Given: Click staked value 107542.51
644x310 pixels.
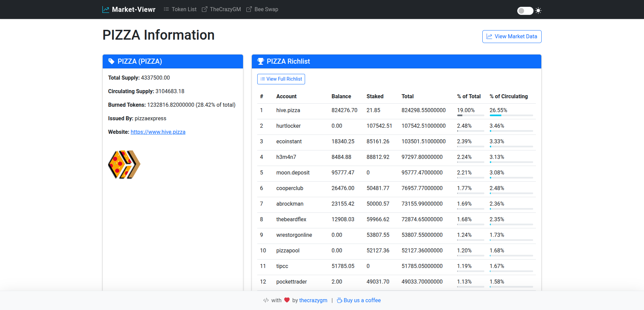Looking at the screenshot, I should coord(379,126).
